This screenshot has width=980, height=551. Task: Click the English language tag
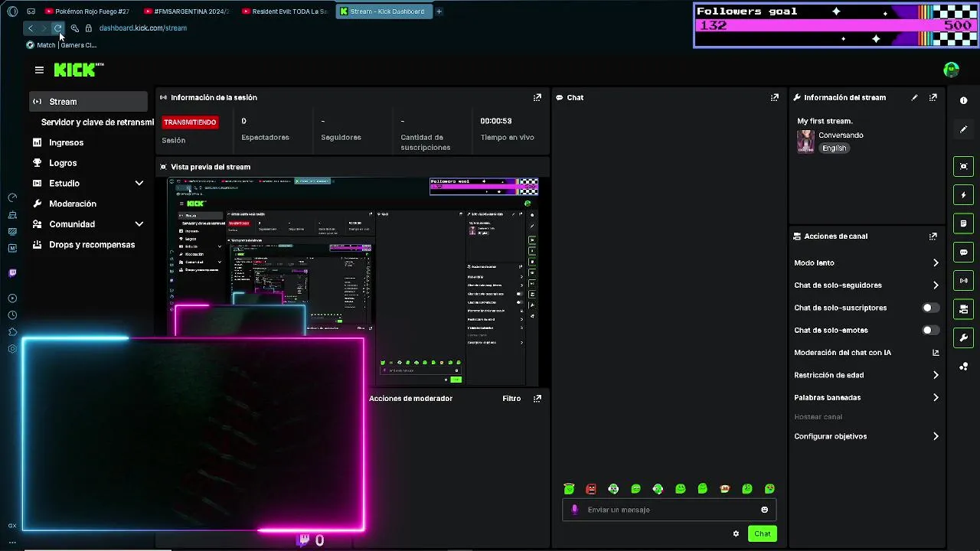(x=834, y=148)
